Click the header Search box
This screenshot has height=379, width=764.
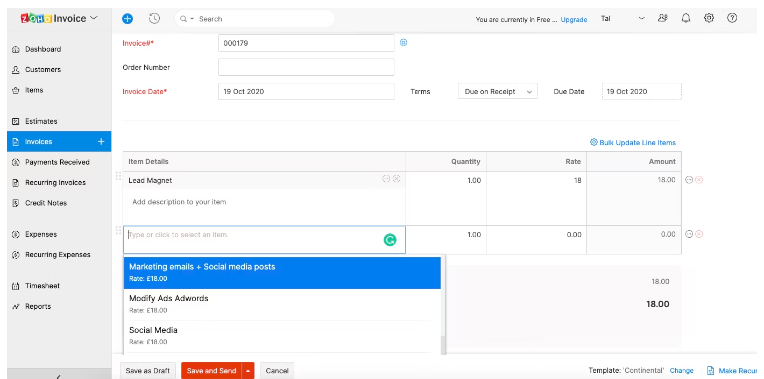255,19
